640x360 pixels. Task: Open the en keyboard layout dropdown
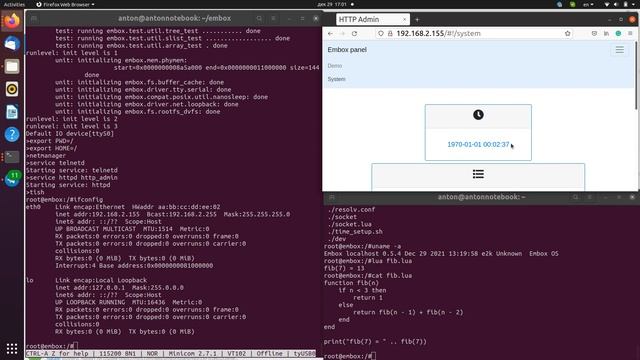coord(588,4)
